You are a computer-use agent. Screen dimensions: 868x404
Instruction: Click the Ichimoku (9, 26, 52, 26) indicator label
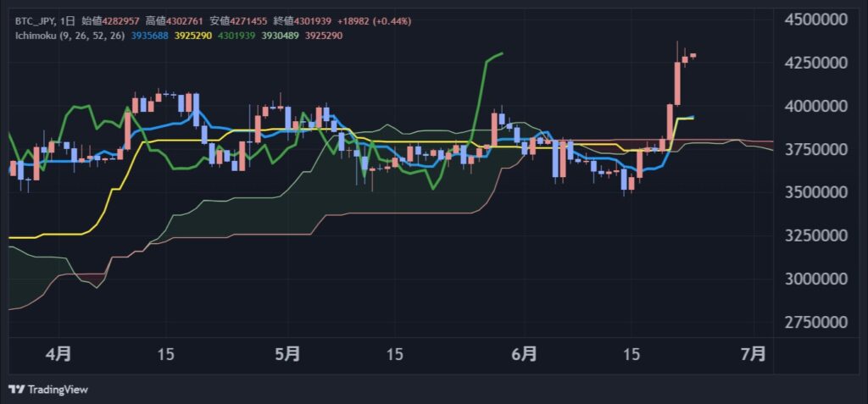tap(70, 36)
